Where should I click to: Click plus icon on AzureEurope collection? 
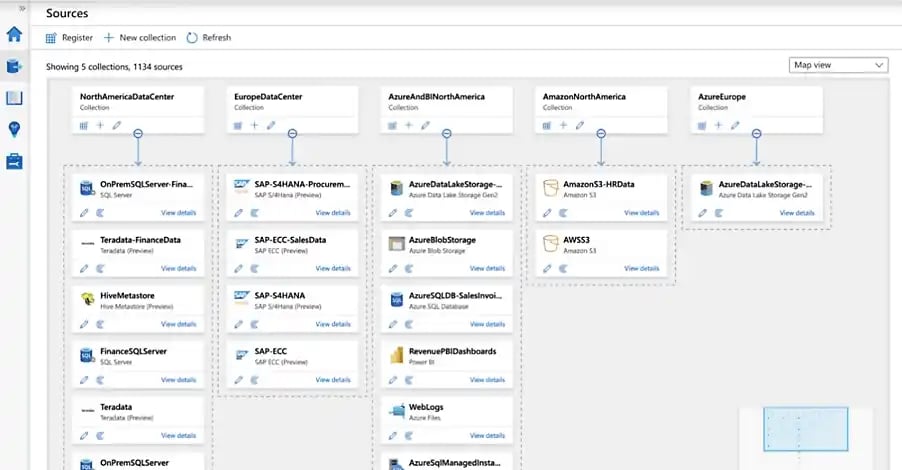718,125
